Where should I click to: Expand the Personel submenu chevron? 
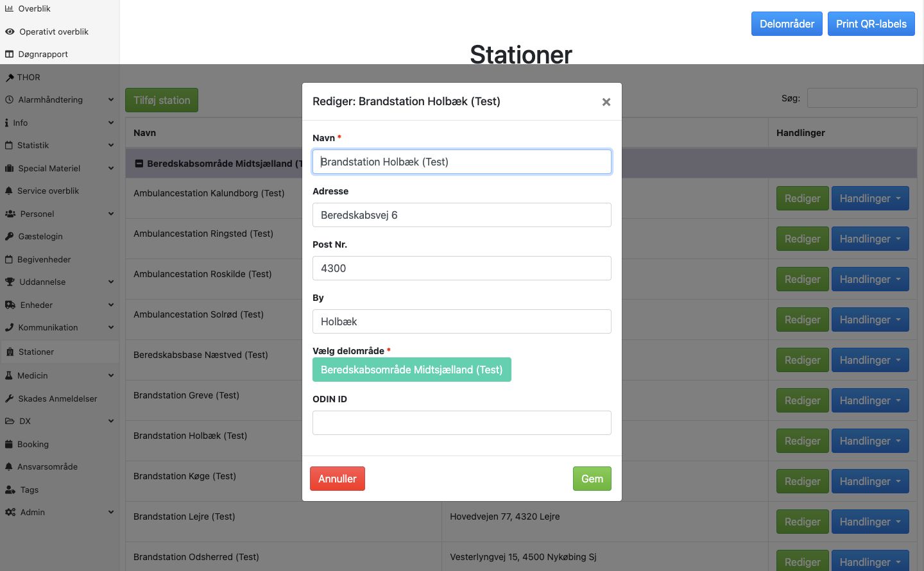111,214
